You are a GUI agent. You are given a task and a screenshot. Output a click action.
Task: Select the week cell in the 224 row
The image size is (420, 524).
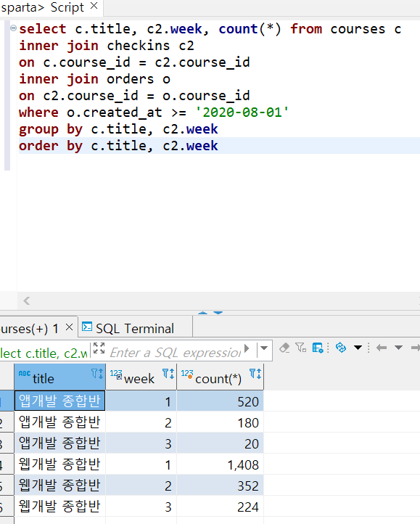click(x=141, y=507)
